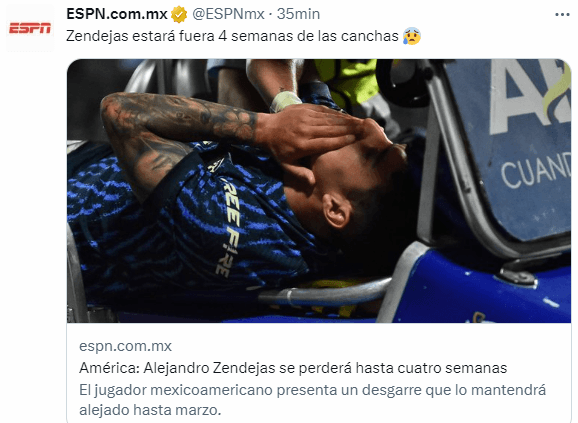Click the article description about desgarre
The width and height of the screenshot is (578, 423).
[x=313, y=400]
